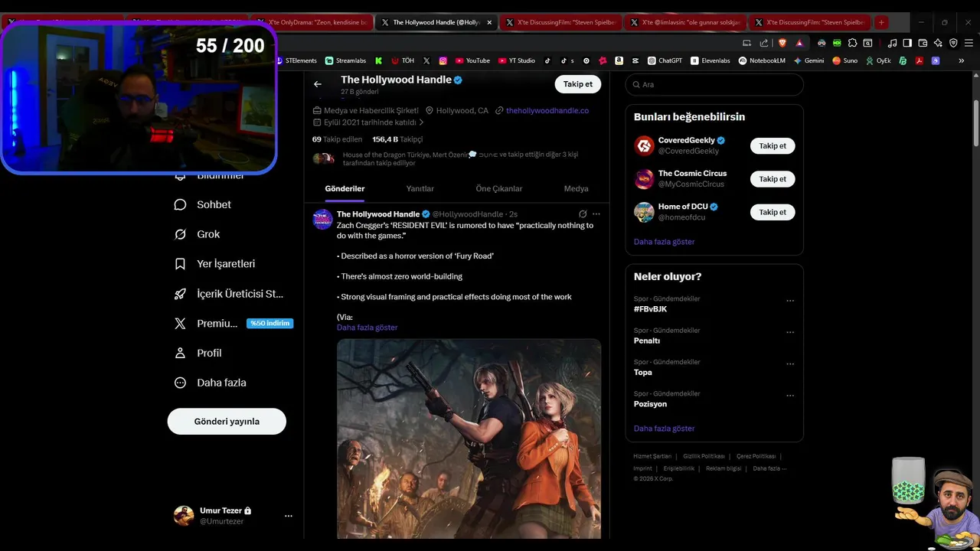Open thehollywoodhandle.co profile link
Viewport: 980px width, 551px height.
(x=547, y=110)
